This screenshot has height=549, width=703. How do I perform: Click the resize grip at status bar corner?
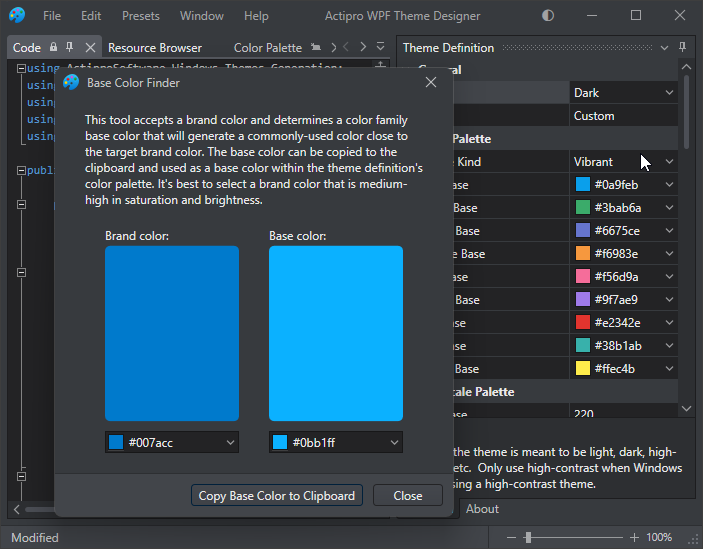coord(693,539)
